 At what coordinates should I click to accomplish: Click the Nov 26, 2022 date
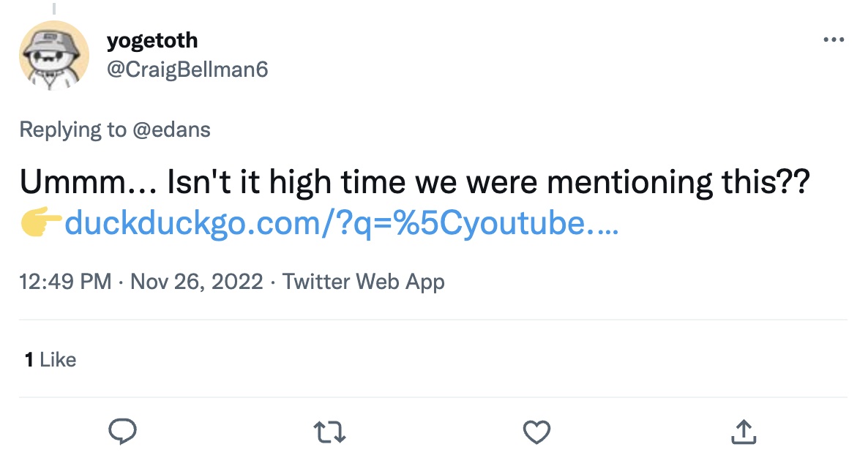196,282
